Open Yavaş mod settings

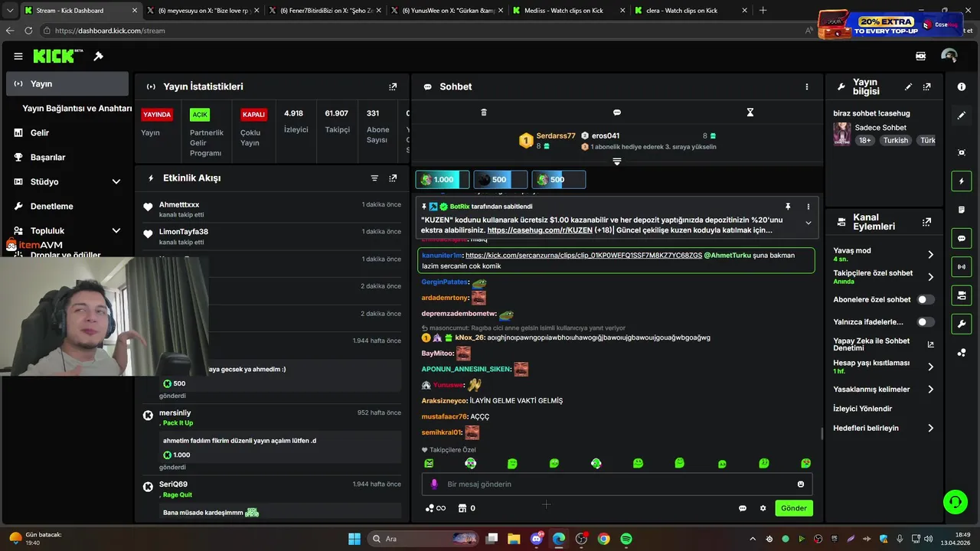884,254
